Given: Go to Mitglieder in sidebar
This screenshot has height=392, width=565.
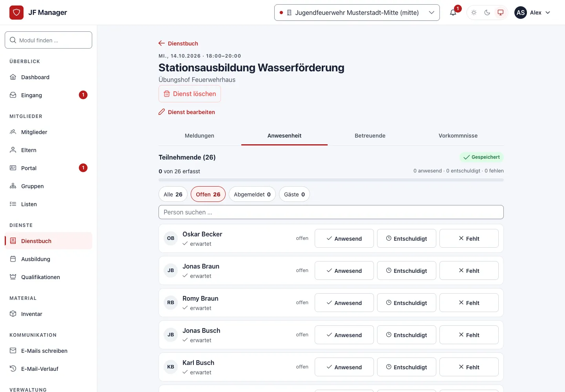Looking at the screenshot, I should coord(49,132).
